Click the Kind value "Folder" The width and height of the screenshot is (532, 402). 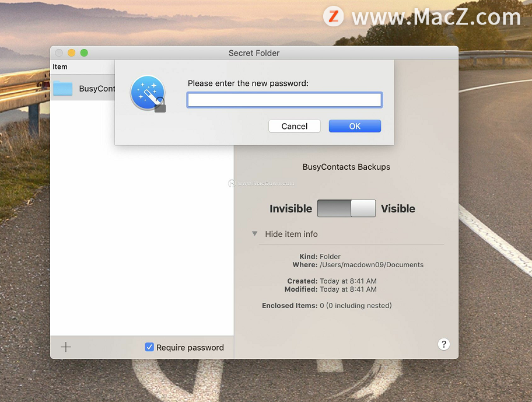(330, 257)
